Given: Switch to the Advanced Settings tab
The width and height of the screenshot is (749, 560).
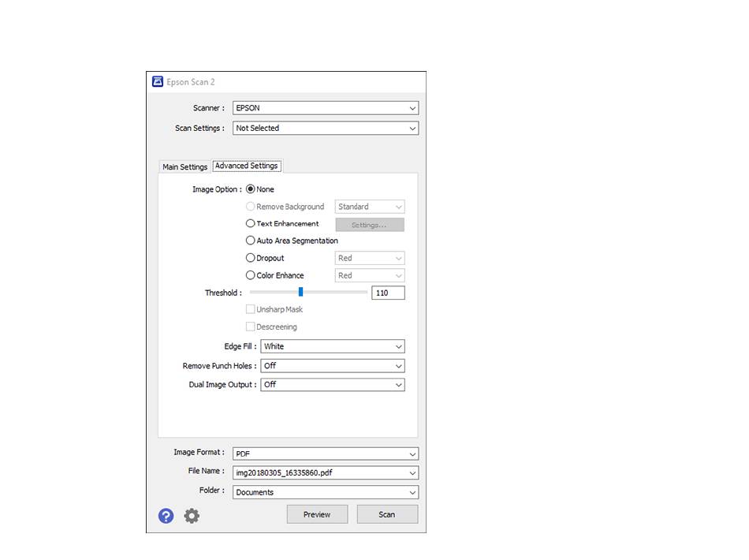Looking at the screenshot, I should point(247,166).
